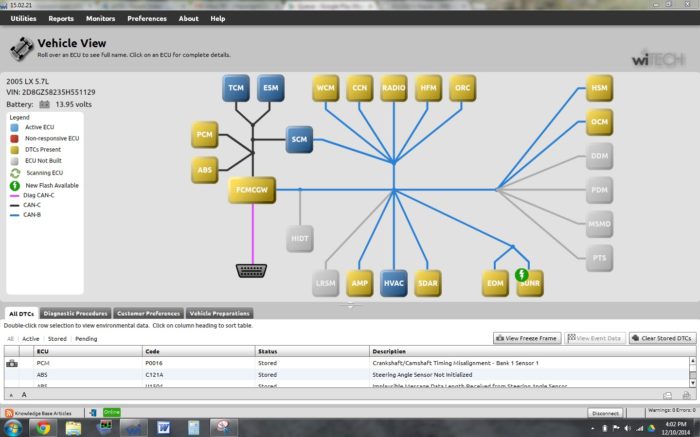This screenshot has width=700, height=437.
Task: Open the Monitors menu
Action: pyautogui.click(x=100, y=18)
